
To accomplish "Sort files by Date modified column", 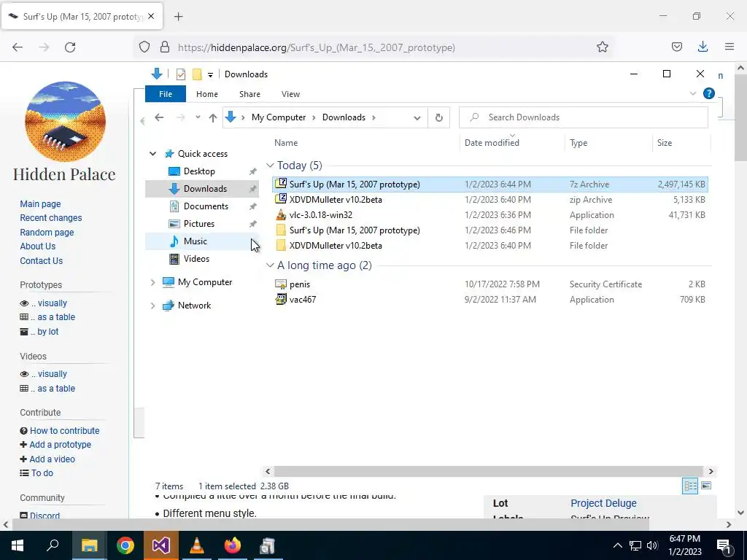I will pyautogui.click(x=492, y=143).
